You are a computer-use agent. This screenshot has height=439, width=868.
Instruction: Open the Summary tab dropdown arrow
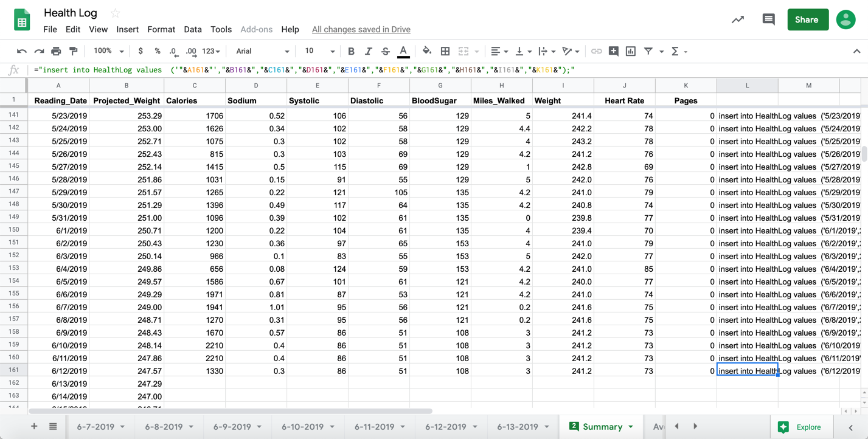(631, 427)
